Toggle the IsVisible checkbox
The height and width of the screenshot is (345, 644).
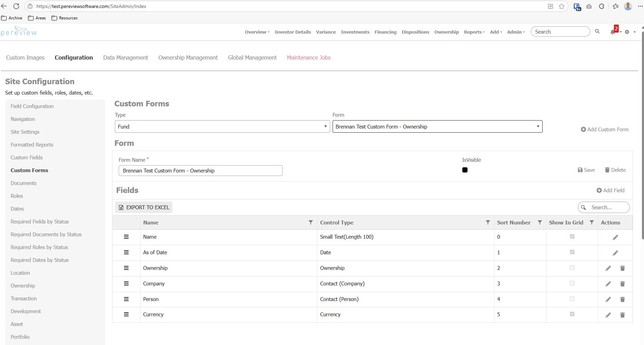tap(465, 170)
